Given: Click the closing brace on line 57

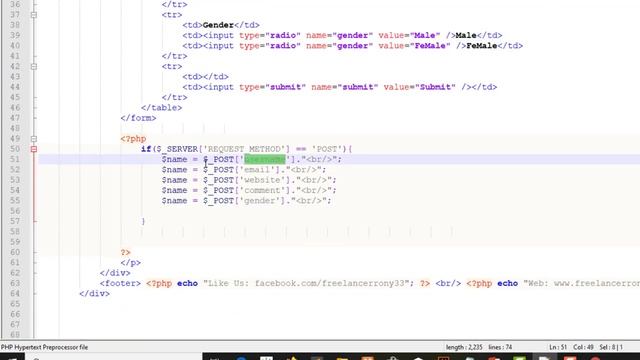Looking at the screenshot, I should (143, 221).
